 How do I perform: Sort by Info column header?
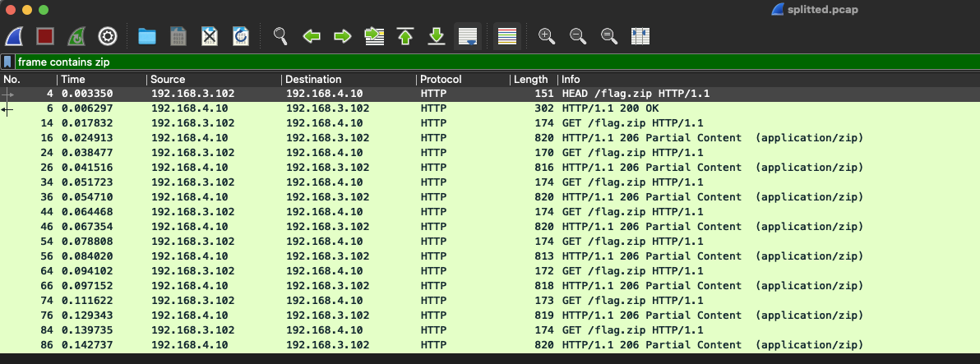[x=769, y=80]
